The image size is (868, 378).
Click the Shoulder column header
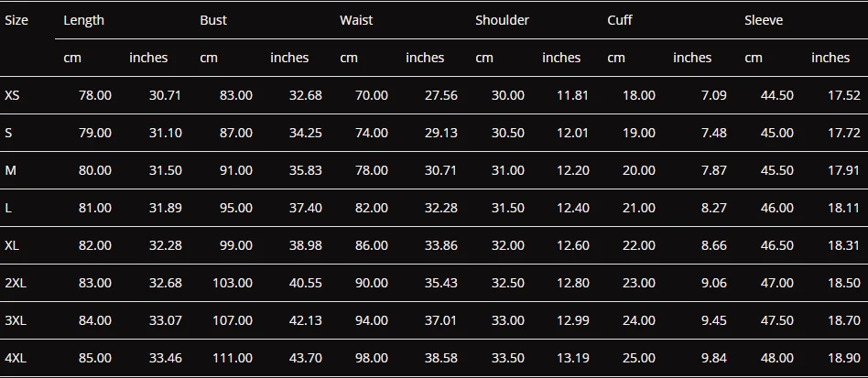pos(502,20)
